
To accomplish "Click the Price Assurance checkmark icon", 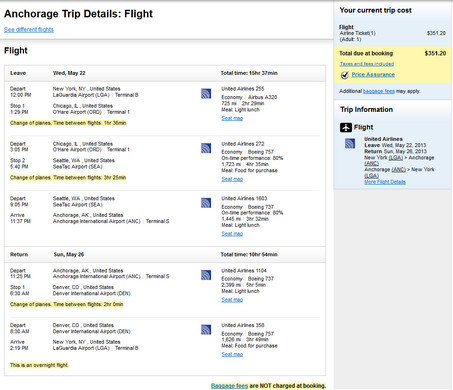I will pyautogui.click(x=345, y=75).
